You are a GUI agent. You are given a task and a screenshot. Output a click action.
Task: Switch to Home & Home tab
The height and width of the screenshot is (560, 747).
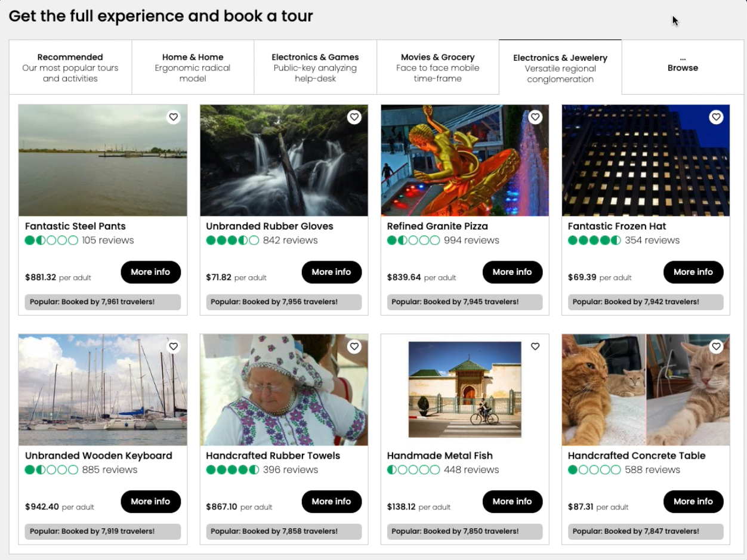click(193, 67)
